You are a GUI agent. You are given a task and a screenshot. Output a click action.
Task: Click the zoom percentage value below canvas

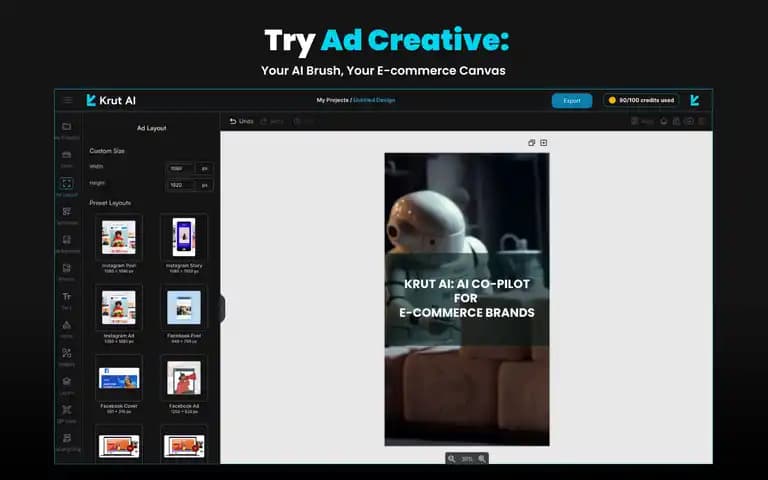(x=467, y=459)
